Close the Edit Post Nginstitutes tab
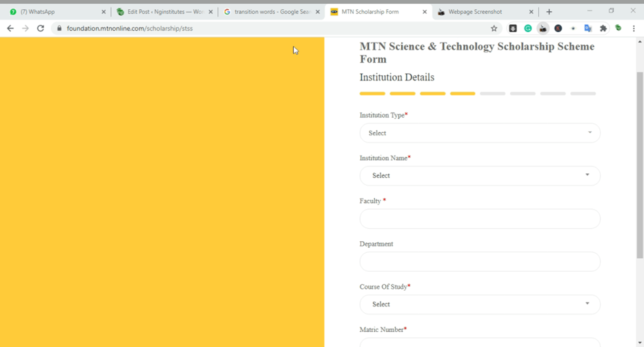Image resolution: width=644 pixels, height=347 pixels. (x=211, y=12)
